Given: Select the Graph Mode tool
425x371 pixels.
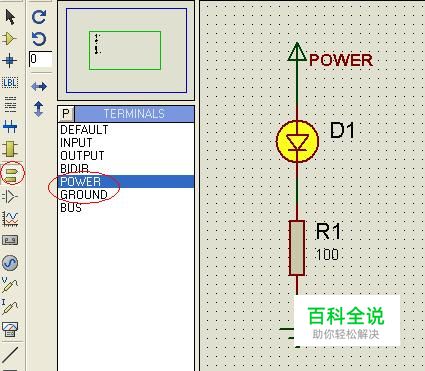Looking at the screenshot, I should coord(10,219).
